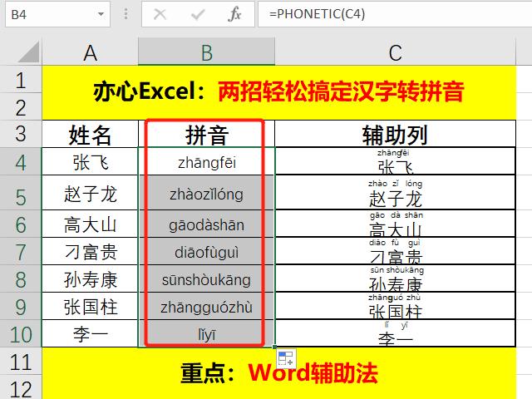
Task: Click the Enter checkmark formula bar icon
Action: point(198,14)
